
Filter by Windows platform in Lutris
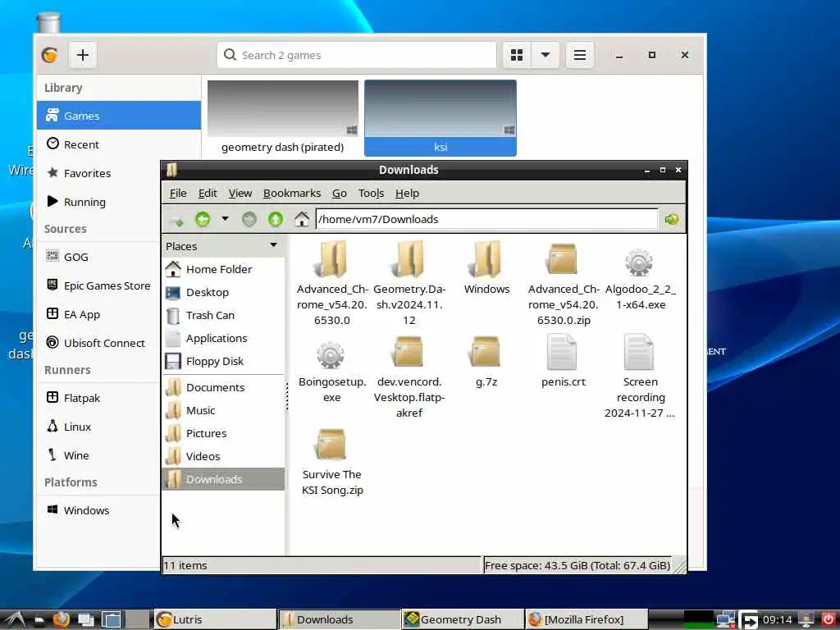point(99,510)
